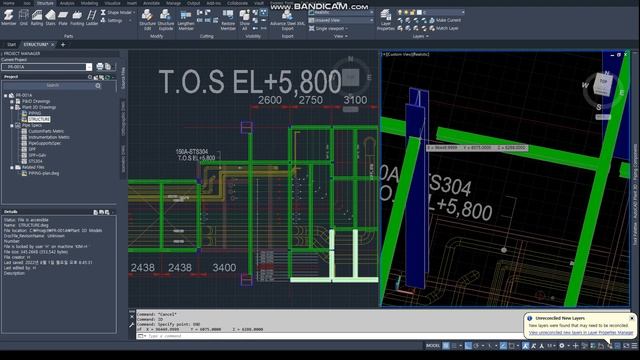Open the Shape Model dropdown
This screenshot has width=640, height=360.
point(118,13)
